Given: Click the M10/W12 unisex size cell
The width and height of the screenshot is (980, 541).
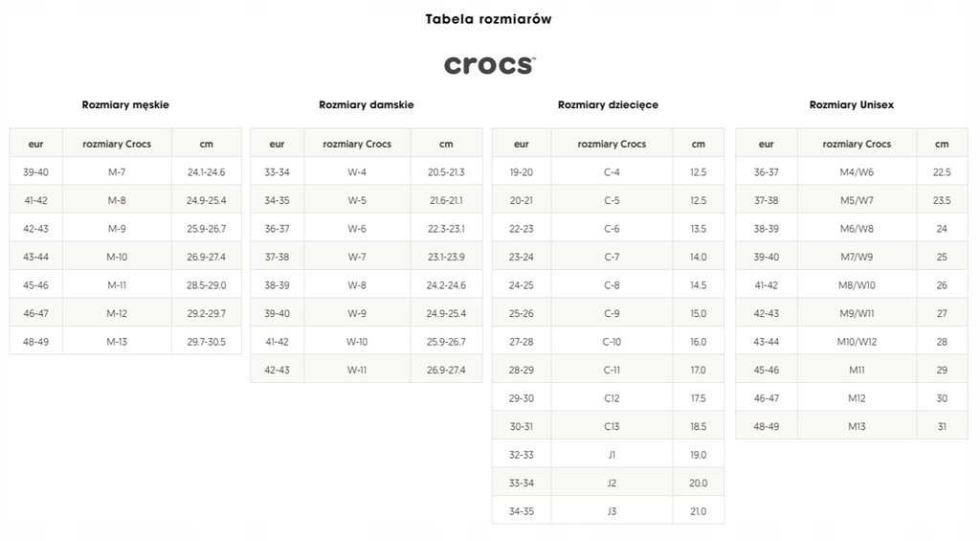Looking at the screenshot, I should click(857, 342).
